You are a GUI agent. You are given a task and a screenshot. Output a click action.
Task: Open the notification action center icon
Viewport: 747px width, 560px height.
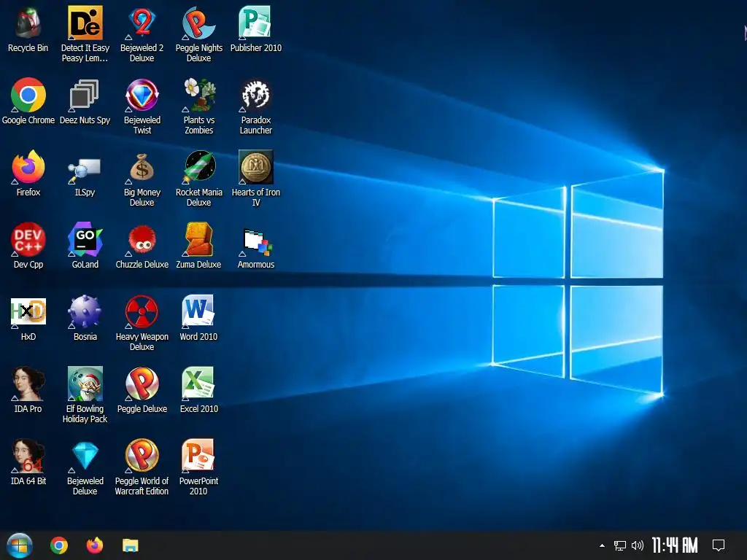click(x=718, y=545)
